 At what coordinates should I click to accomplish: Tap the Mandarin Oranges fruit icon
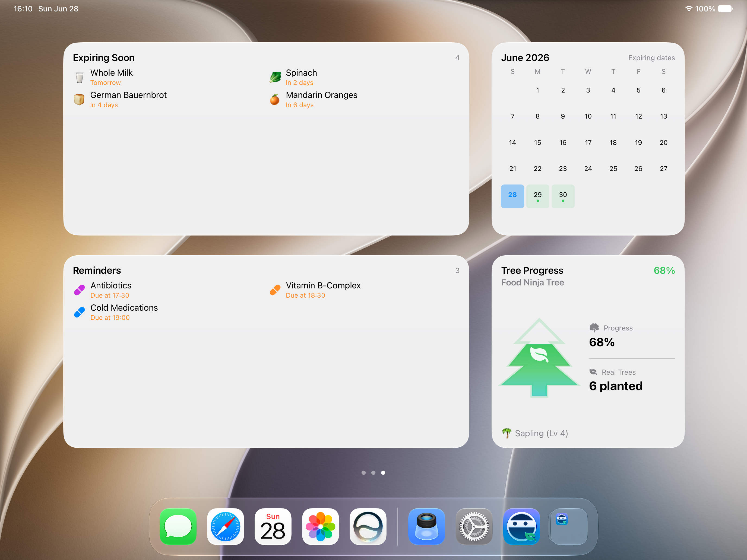coord(275,100)
